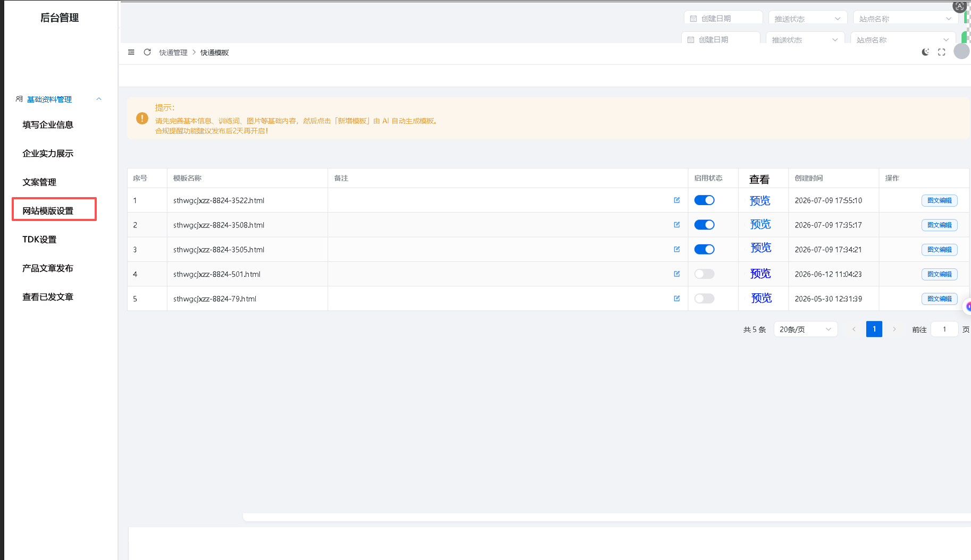Viewport: 971px width, 560px height.
Task: Enable the switch for sthwgcjxzz-8824-79.html
Action: pos(705,299)
